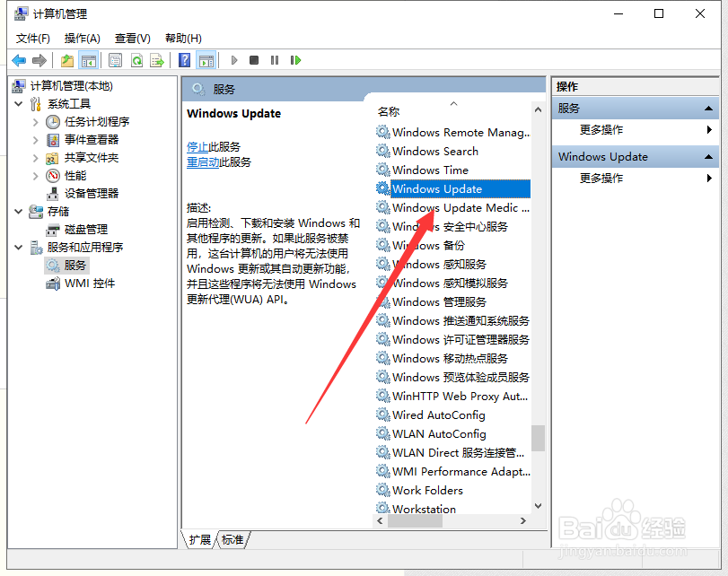
Task: Click the Refresh toolbar icon
Action: click(x=136, y=60)
